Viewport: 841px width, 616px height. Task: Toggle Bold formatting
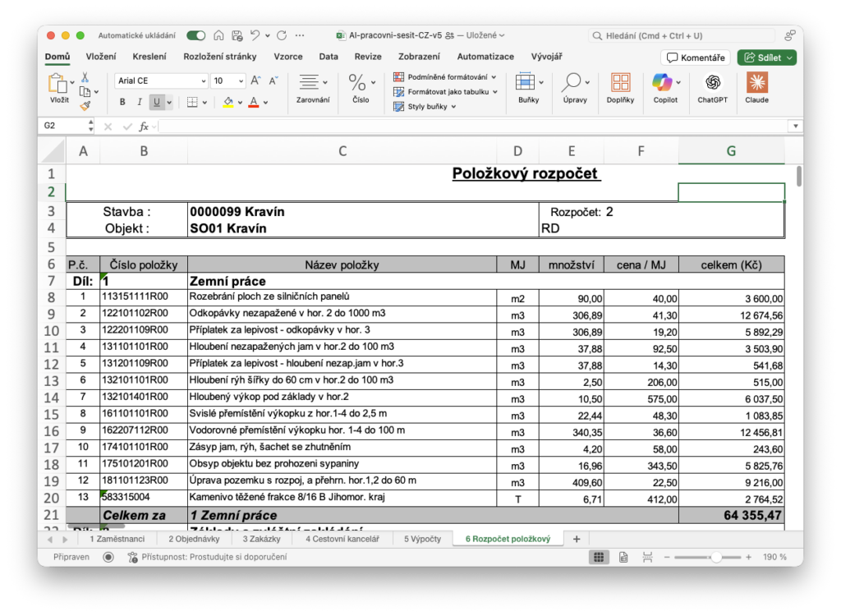click(x=122, y=102)
